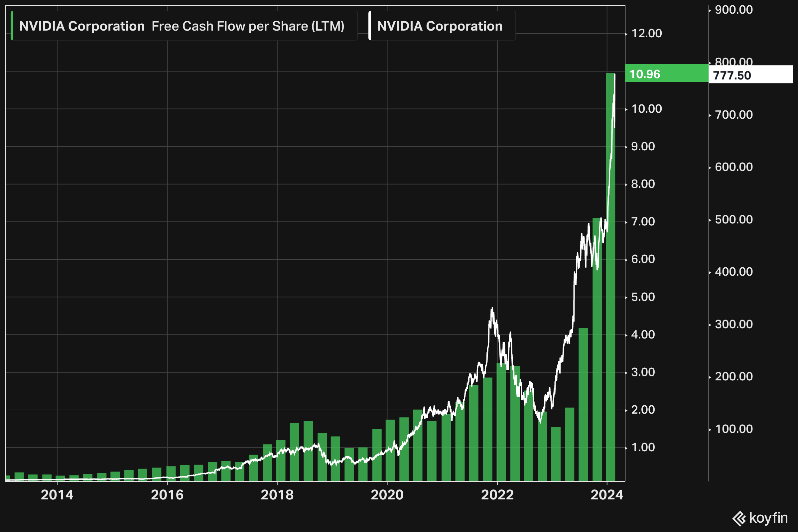
Task: Click the white 777.50 price label
Action: coord(750,74)
